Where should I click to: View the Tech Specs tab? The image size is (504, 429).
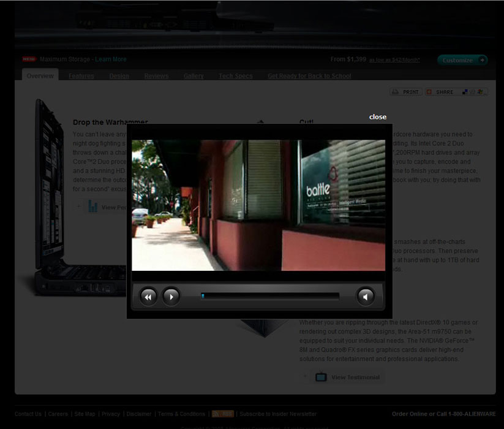tap(235, 76)
